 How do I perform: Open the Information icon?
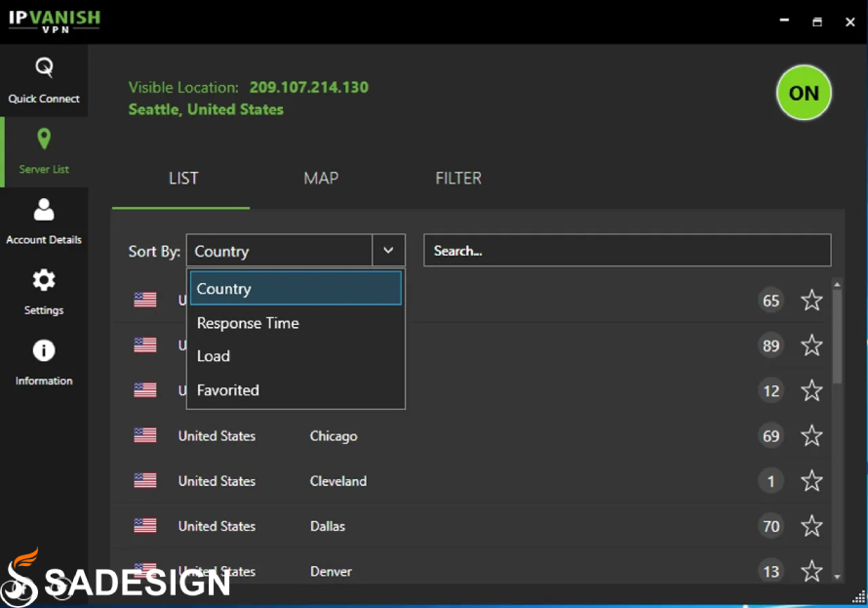coord(44,350)
